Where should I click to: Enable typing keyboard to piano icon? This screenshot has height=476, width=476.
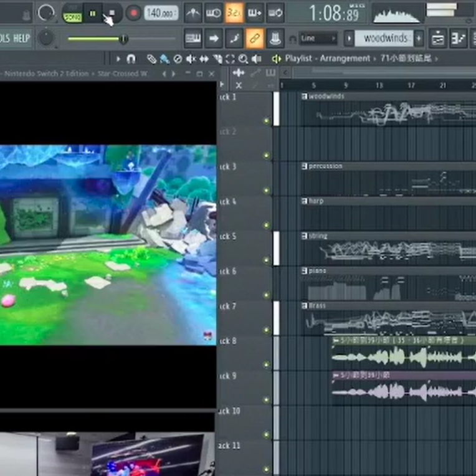pos(193,38)
